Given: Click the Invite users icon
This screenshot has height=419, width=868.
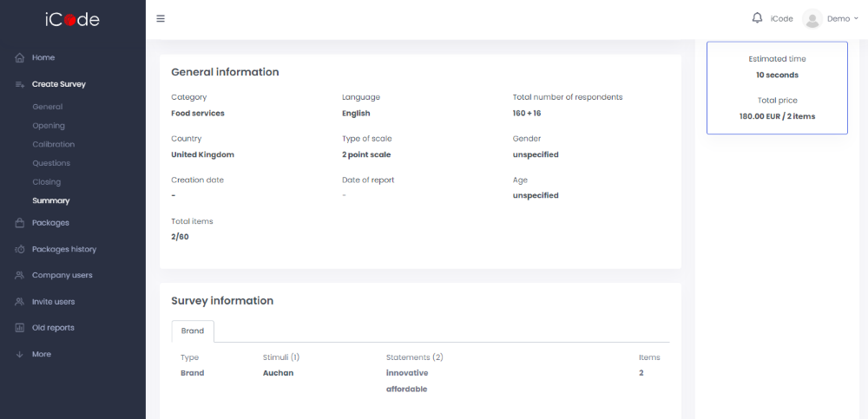Looking at the screenshot, I should tap(20, 302).
